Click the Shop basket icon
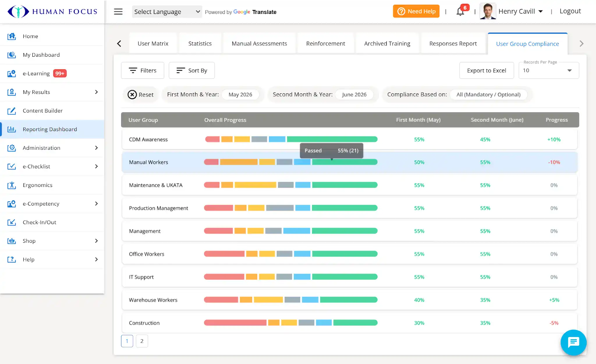 coord(12,241)
